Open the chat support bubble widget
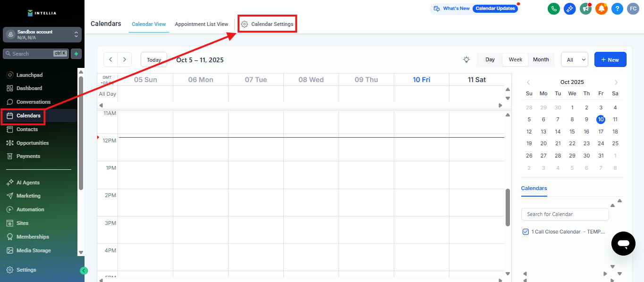The width and height of the screenshot is (644, 282). coord(623,243)
